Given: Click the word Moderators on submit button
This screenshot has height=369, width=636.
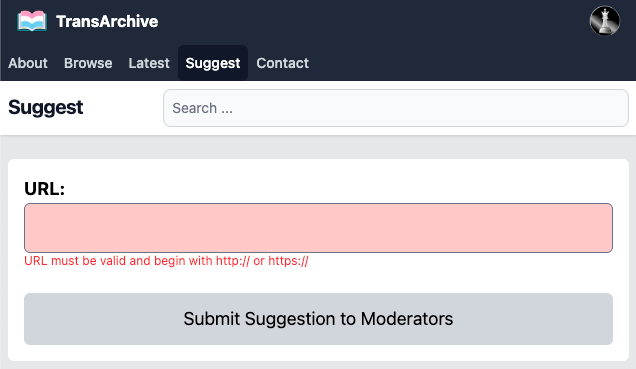Looking at the screenshot, I should click(407, 319).
